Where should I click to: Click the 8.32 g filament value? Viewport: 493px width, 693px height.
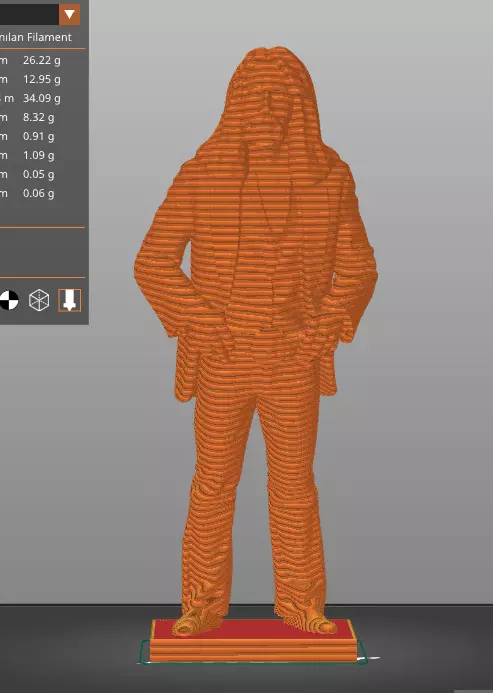point(38,118)
